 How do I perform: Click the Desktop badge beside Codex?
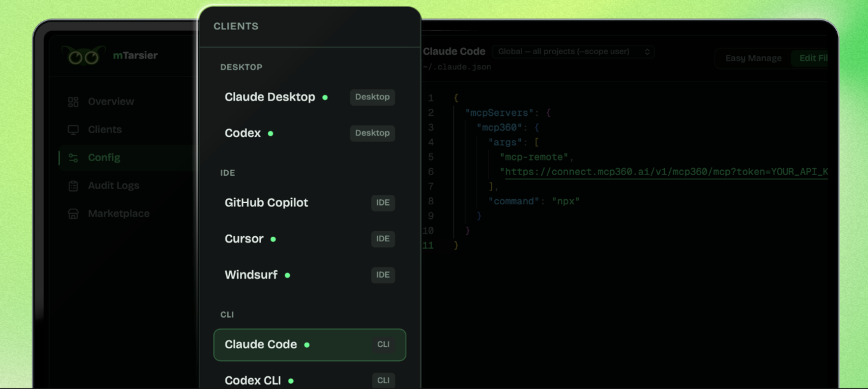373,133
